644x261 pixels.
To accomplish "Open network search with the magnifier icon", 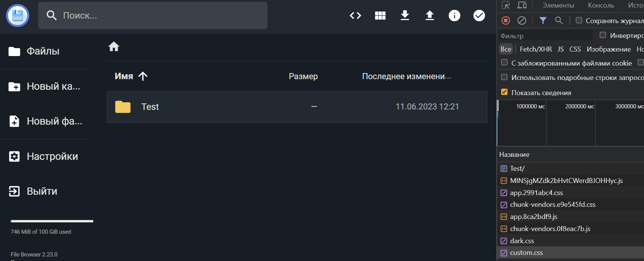I will 559,20.
